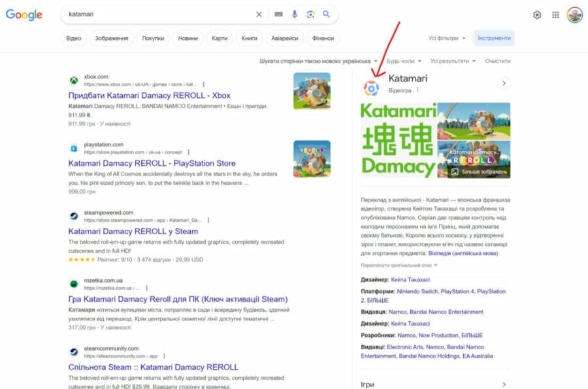
Task: Expand БІЛЬШЕ in the Розробники row
Action: [x=472, y=335]
